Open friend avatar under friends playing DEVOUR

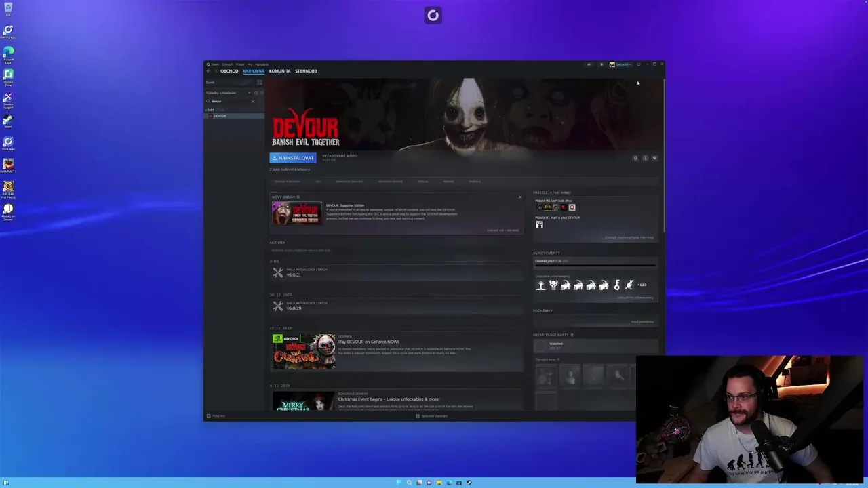click(540, 224)
